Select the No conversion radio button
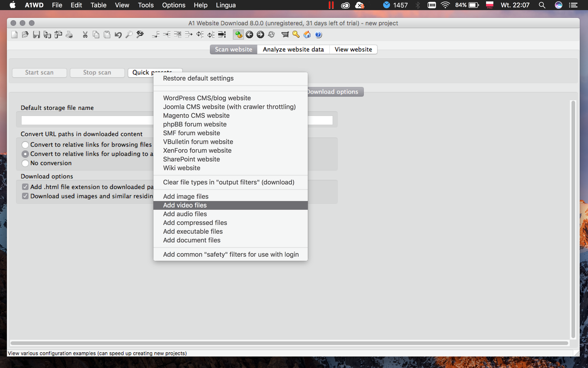Viewport: 588px width, 368px height. click(x=25, y=163)
